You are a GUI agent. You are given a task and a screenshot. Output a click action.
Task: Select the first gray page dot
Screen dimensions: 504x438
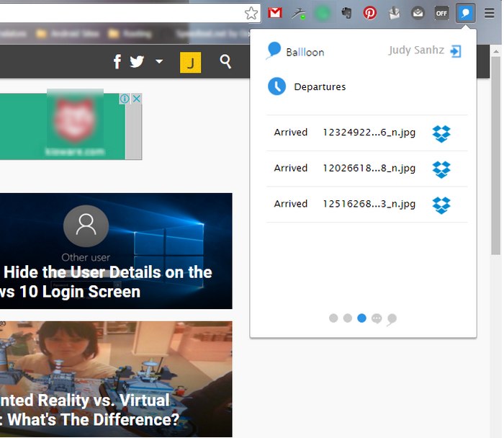333,318
